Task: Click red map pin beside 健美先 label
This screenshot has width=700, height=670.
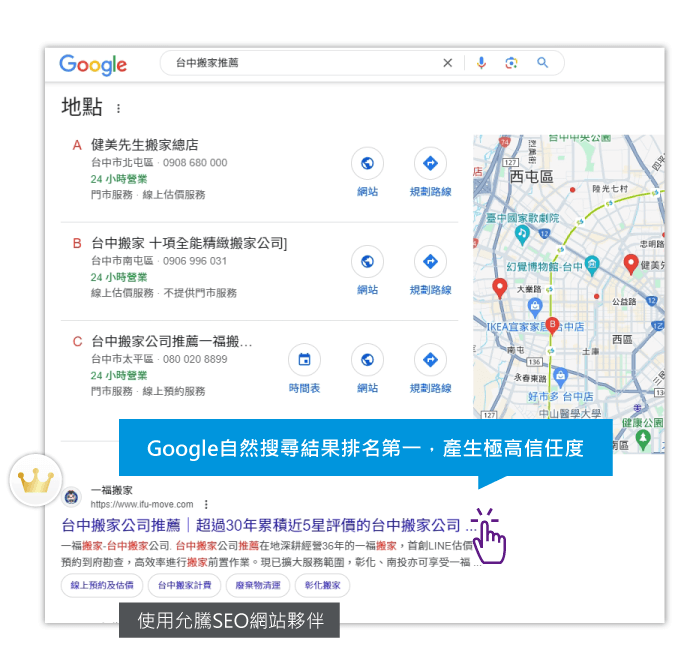Action: (630, 264)
